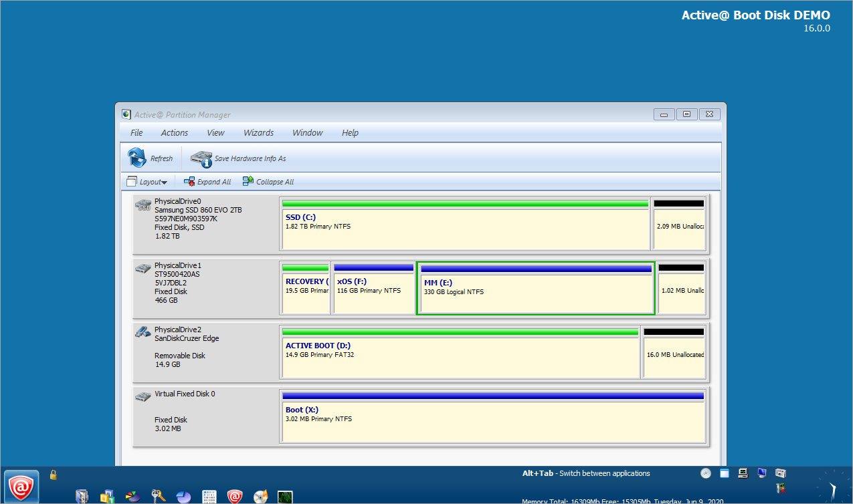Open the Actions menu
Image resolution: width=853 pixels, height=504 pixels.
[175, 132]
